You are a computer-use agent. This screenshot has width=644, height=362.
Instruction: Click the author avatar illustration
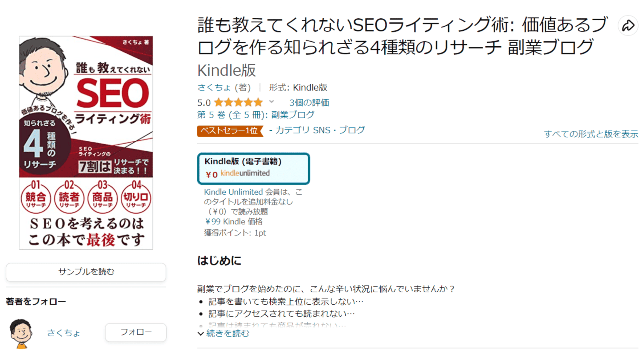coord(21,333)
